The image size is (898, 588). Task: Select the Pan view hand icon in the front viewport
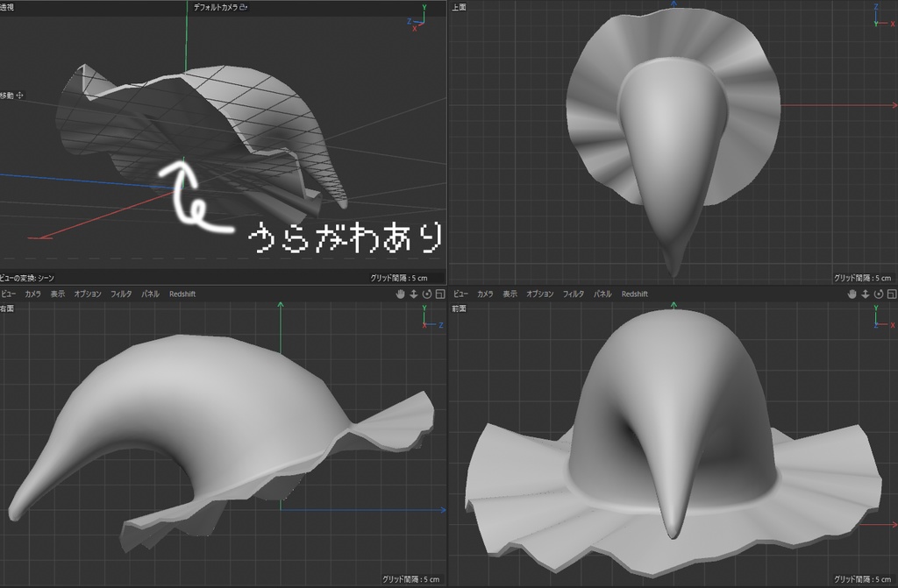[x=850, y=294]
